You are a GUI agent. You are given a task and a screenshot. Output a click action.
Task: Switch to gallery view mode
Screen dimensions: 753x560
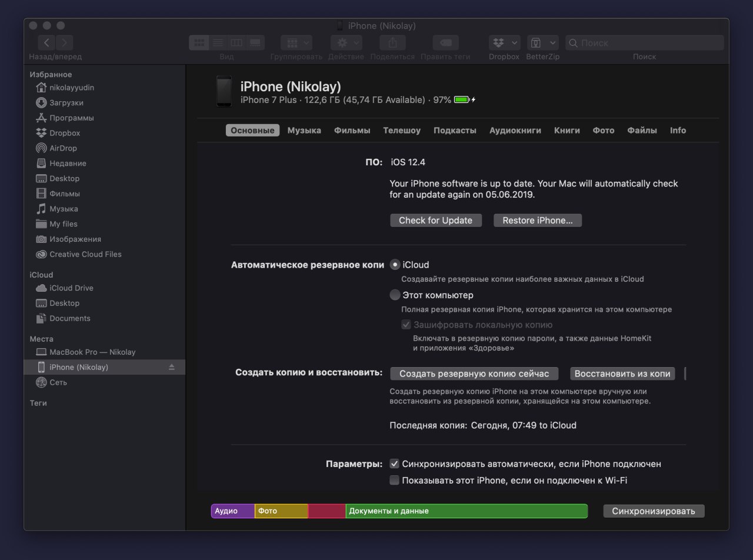(x=255, y=42)
